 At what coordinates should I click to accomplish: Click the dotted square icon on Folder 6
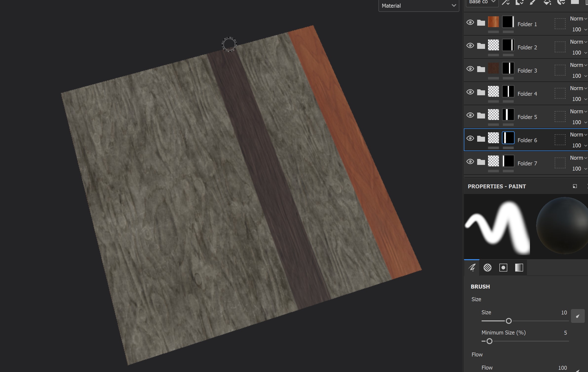point(560,140)
